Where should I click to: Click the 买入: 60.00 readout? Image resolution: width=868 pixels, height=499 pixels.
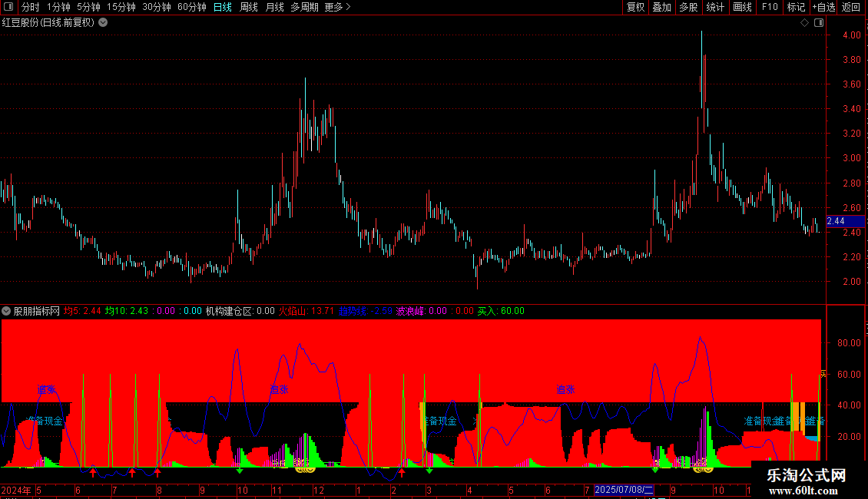(501, 311)
